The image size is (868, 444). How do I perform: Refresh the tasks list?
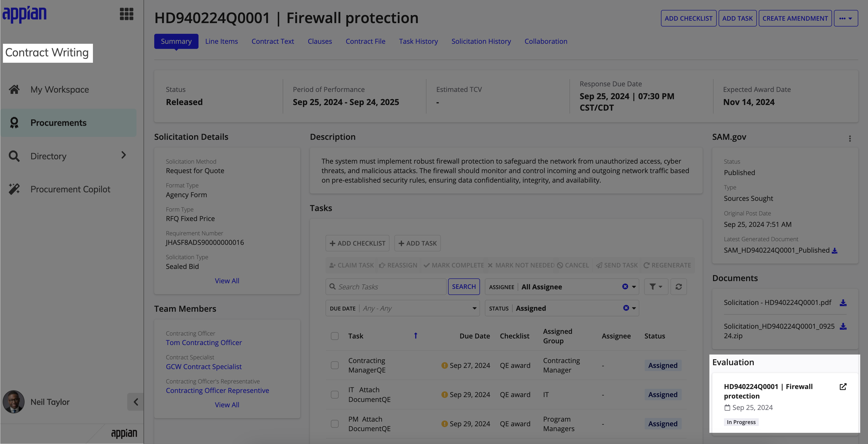click(678, 287)
